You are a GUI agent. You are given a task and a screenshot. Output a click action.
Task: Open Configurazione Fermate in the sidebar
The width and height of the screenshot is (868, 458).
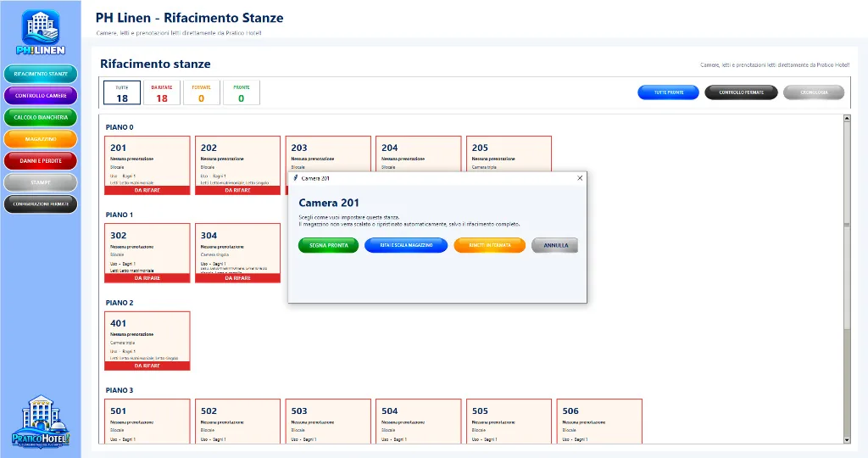(x=41, y=204)
